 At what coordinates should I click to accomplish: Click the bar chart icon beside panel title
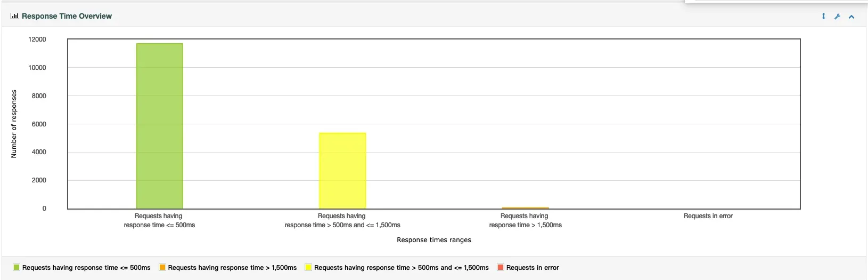[x=14, y=16]
